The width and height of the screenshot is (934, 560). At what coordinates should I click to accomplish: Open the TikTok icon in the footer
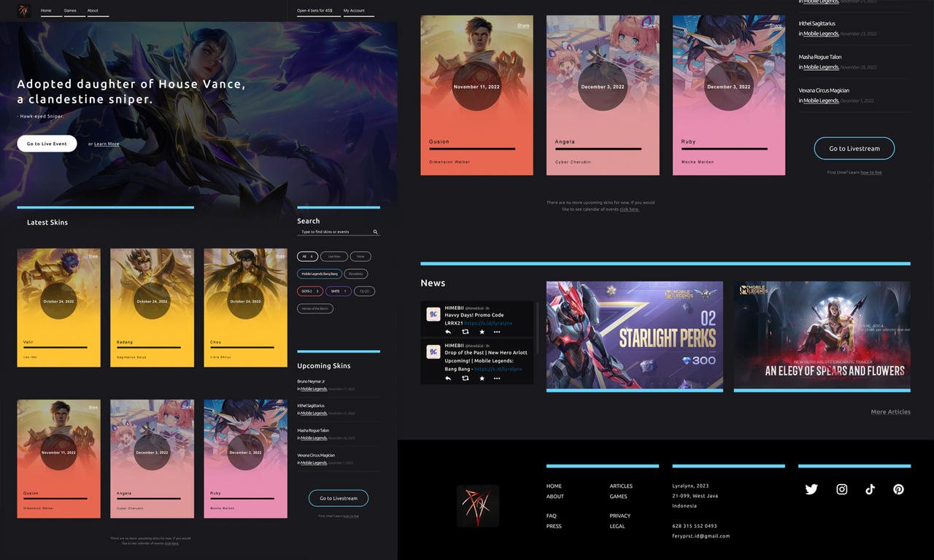point(870,489)
